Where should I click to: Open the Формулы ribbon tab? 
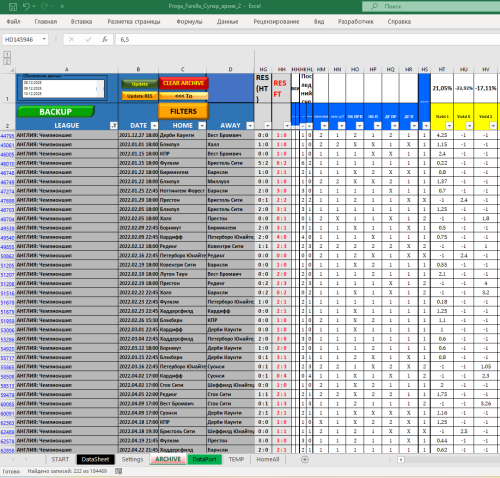click(x=189, y=22)
